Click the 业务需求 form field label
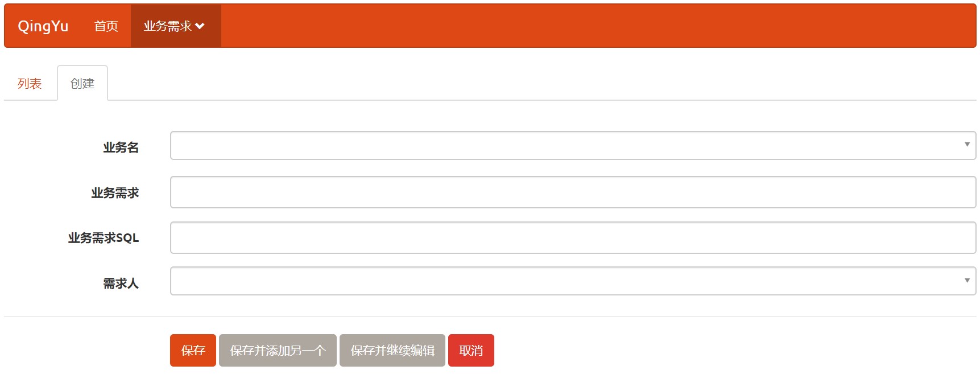 point(115,193)
